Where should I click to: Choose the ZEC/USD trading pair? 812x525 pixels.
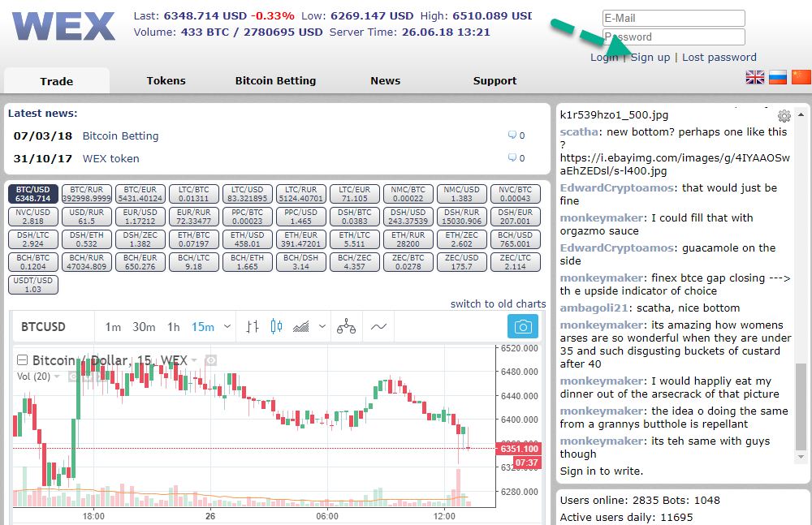point(462,262)
